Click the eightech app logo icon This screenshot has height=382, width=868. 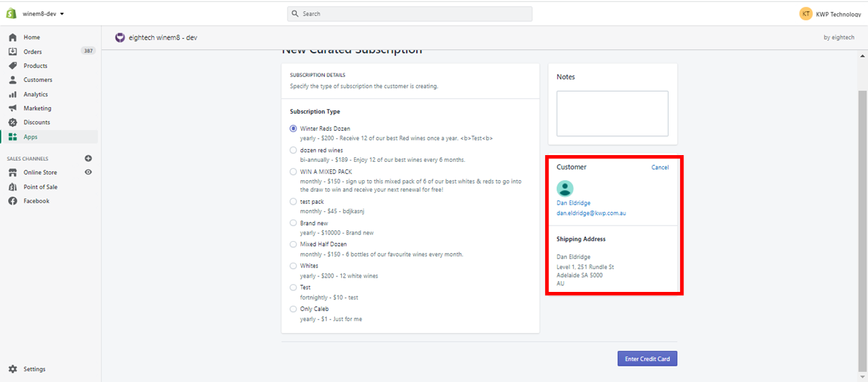120,38
